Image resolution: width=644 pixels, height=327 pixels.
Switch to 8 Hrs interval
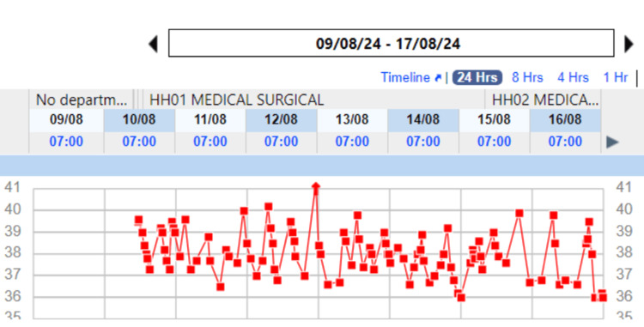click(x=527, y=77)
